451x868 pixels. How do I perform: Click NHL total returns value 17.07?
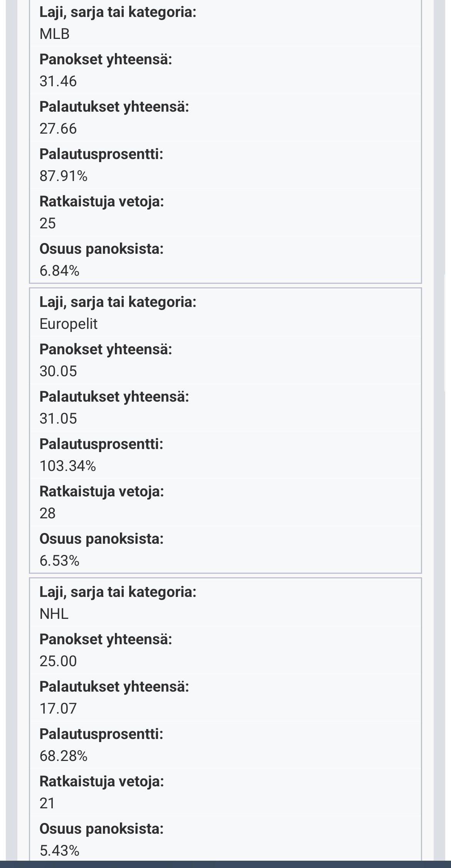point(58,709)
